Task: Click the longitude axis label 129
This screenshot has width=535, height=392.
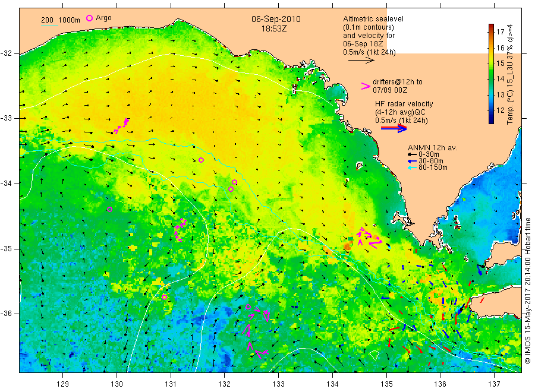Action: [63, 384]
